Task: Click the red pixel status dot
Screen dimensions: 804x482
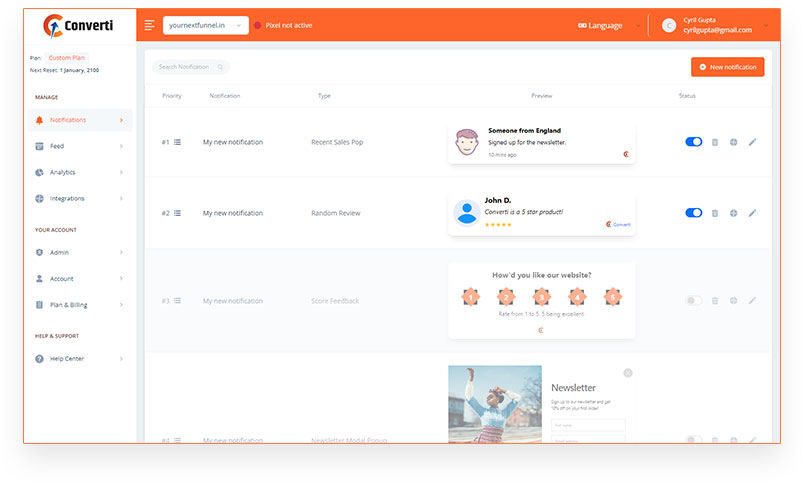Action: pyautogui.click(x=257, y=25)
